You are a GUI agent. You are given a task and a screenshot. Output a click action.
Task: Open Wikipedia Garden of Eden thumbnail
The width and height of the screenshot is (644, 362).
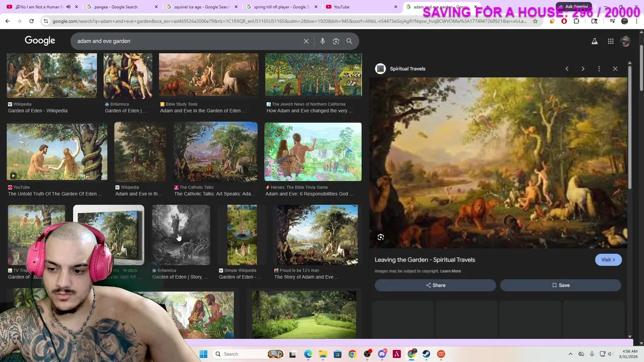click(52, 75)
